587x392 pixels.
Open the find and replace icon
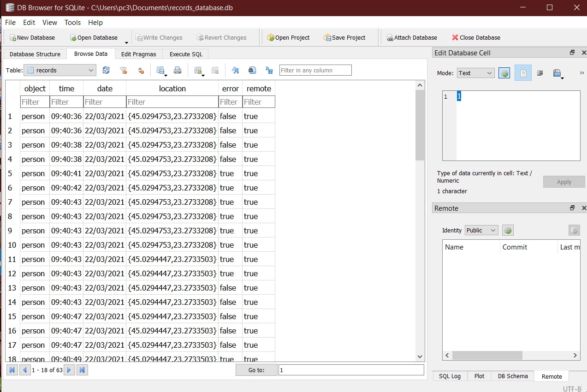click(269, 70)
